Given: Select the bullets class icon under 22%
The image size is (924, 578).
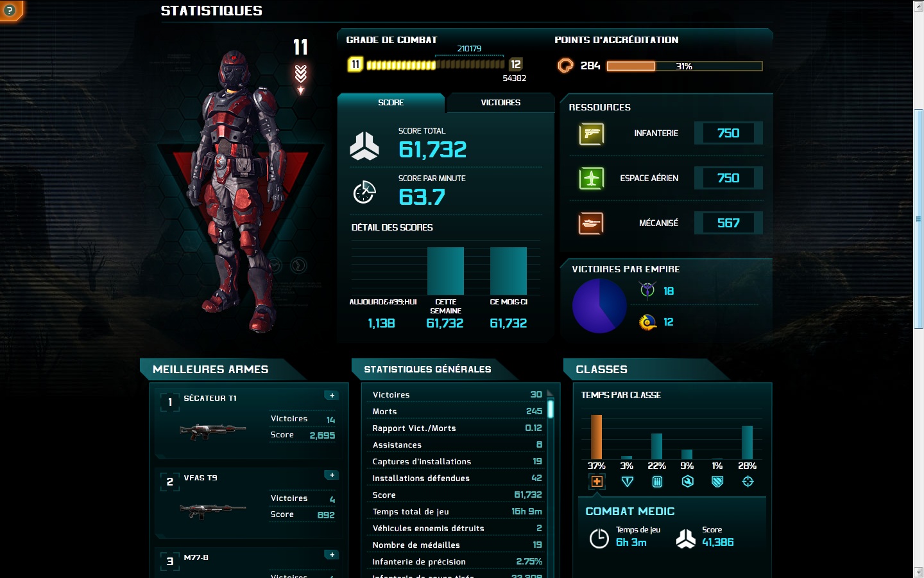Looking at the screenshot, I should point(657,482).
